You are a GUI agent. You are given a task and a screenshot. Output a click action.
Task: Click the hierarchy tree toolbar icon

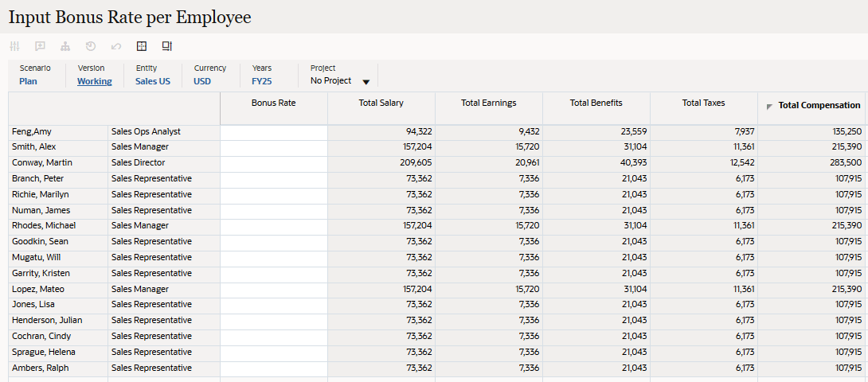pos(65,46)
